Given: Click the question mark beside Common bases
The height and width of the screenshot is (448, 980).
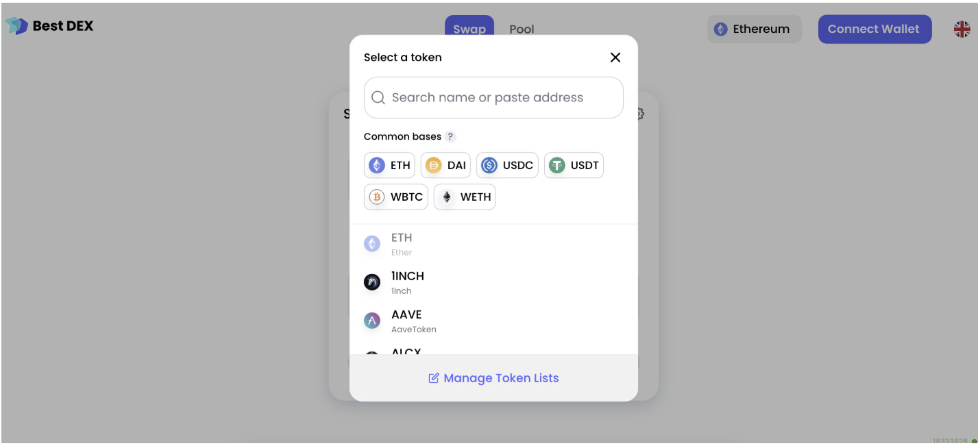Looking at the screenshot, I should tap(450, 136).
